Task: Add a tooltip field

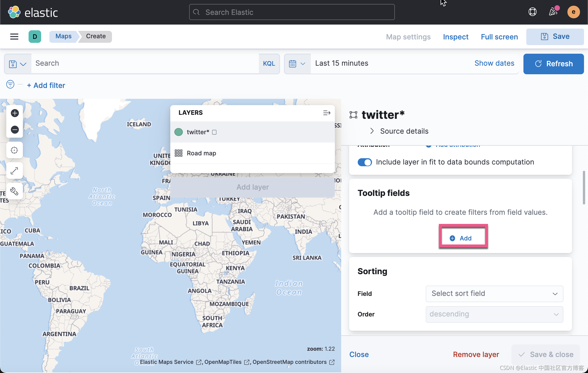Action: 461,238
